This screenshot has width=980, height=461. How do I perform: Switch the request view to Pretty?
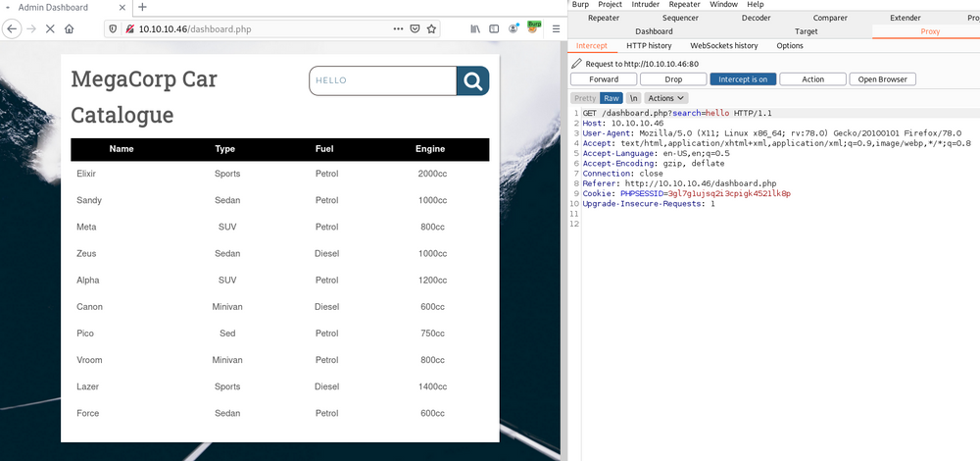pyautogui.click(x=584, y=98)
